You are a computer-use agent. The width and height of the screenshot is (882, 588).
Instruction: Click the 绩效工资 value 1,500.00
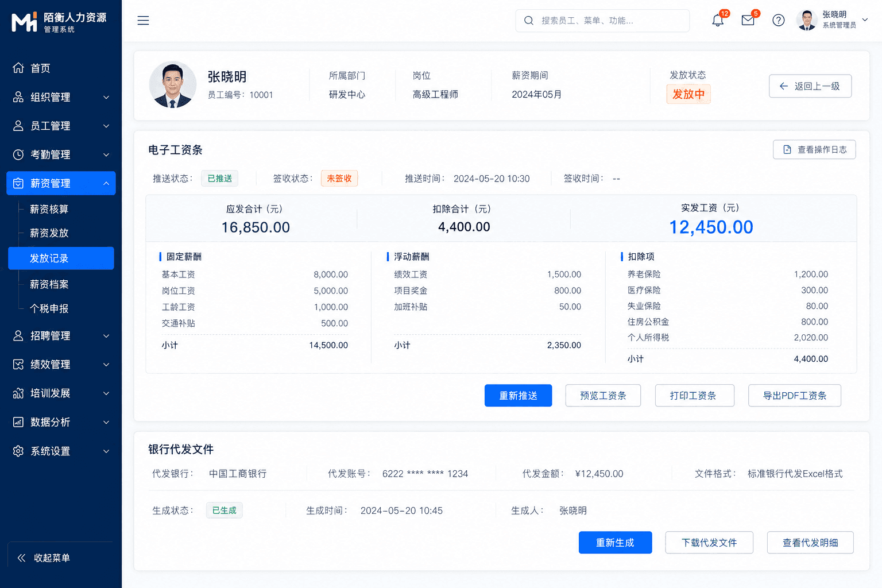pyautogui.click(x=564, y=274)
